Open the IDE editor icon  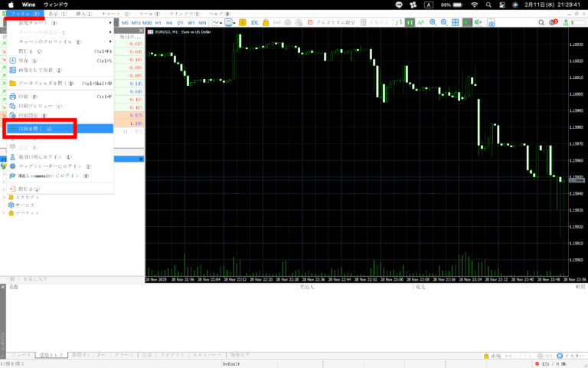tap(254, 23)
